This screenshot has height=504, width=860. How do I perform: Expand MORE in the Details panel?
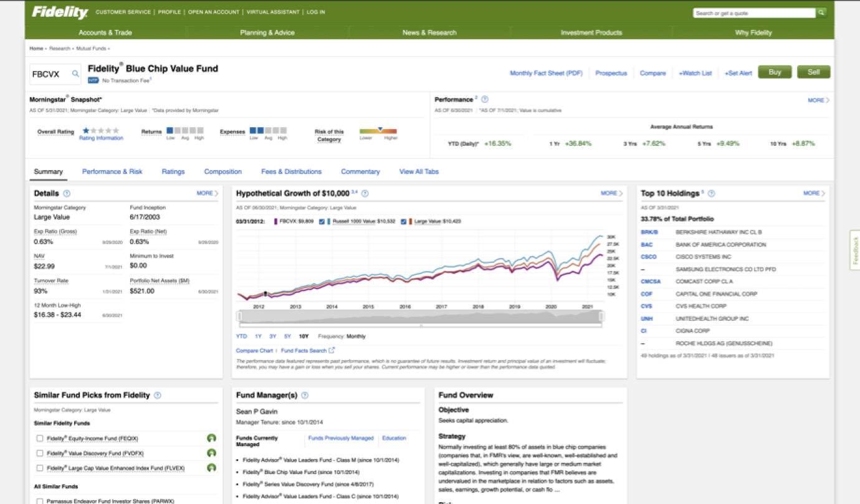pyautogui.click(x=204, y=193)
